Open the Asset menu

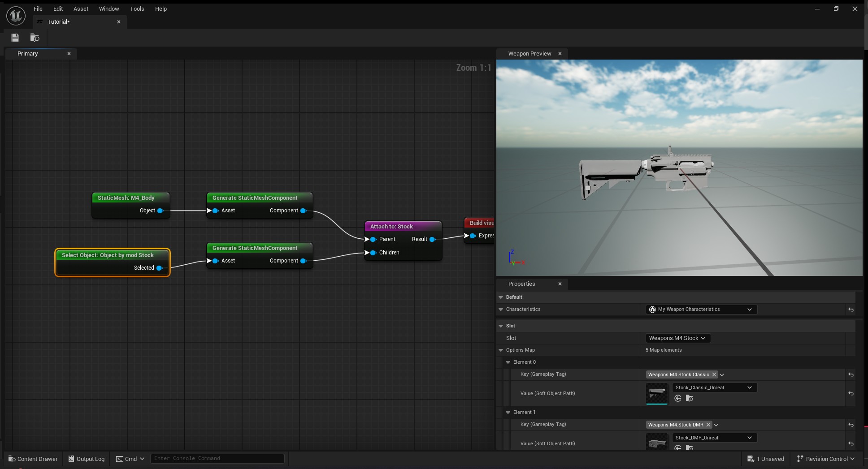(x=81, y=9)
